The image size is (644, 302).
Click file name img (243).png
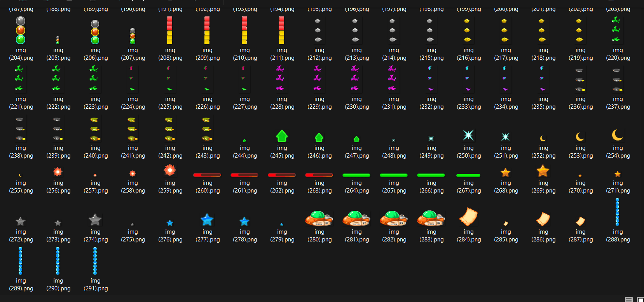point(208,152)
